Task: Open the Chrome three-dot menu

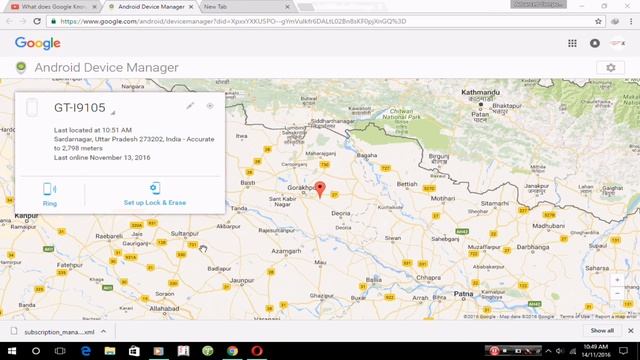Action: tap(631, 21)
